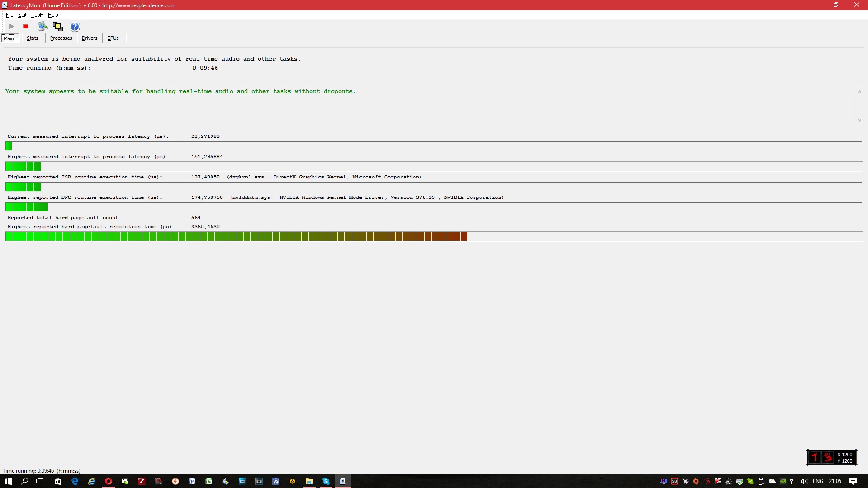Screen dimensions: 868x488
Task: Open the Windows Start menu
Action: pos(8,481)
